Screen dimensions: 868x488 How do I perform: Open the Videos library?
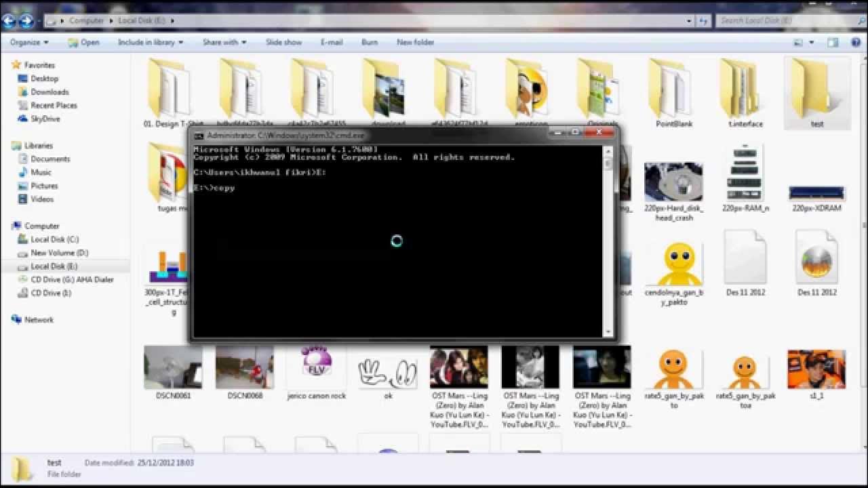pos(41,199)
